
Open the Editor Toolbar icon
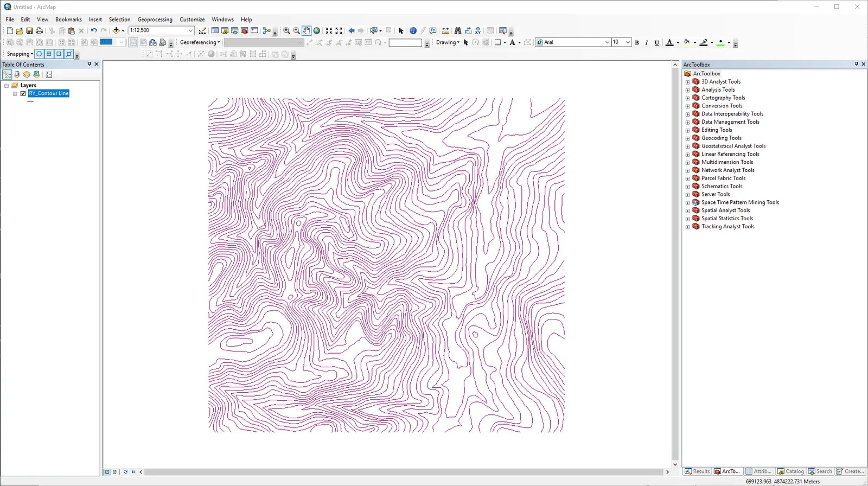202,31
